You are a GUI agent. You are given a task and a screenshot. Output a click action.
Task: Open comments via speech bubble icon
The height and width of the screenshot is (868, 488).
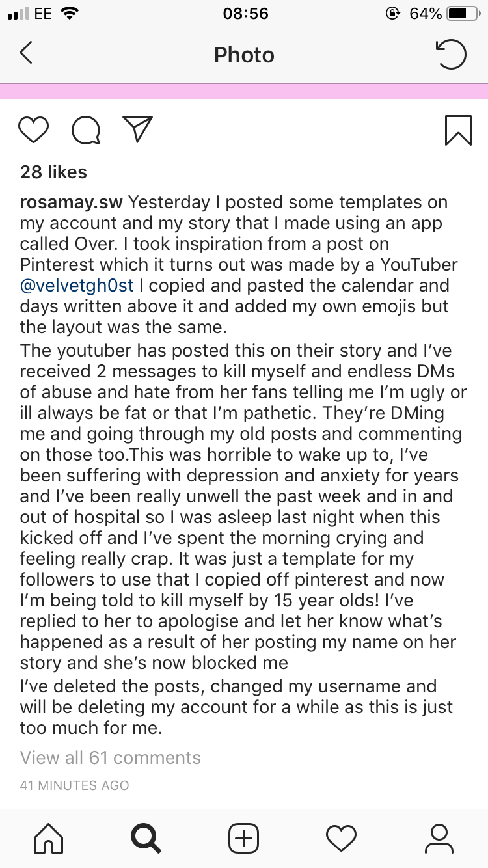tap(86, 130)
